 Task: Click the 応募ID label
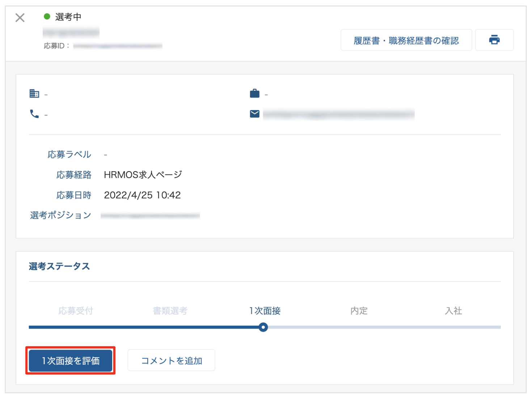57,46
